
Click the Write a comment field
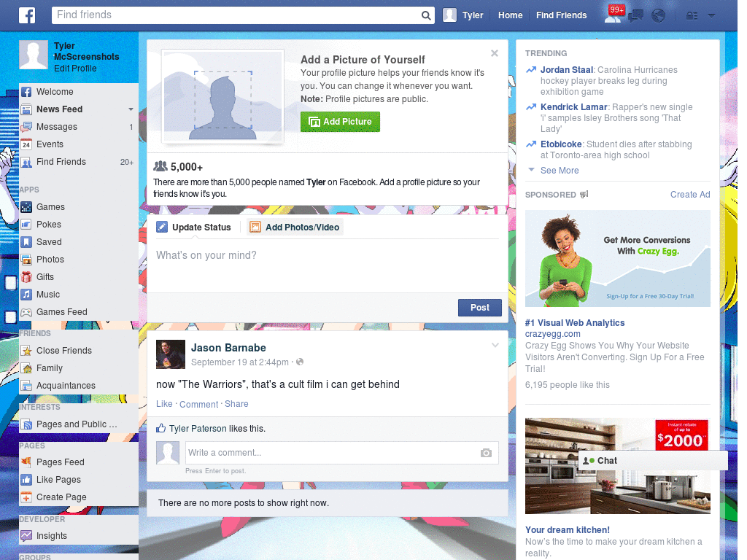(342, 453)
